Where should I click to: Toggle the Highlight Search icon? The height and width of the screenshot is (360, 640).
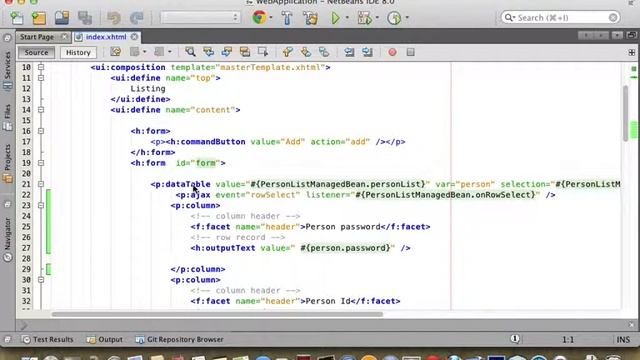pos(245,52)
